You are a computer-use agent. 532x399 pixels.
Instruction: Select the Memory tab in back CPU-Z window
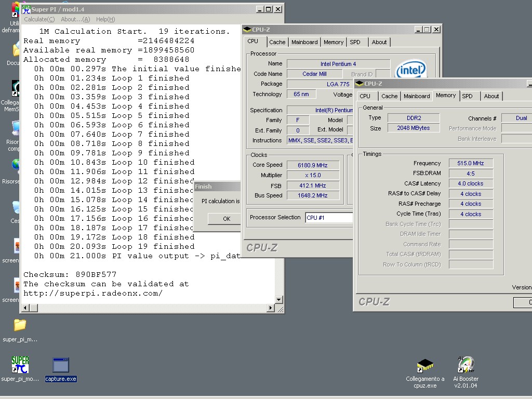[333, 42]
